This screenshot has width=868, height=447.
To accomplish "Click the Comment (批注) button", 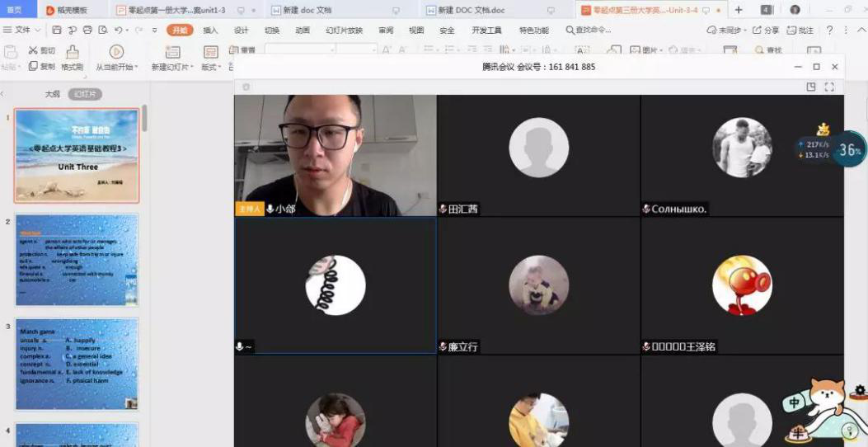I will point(800,31).
